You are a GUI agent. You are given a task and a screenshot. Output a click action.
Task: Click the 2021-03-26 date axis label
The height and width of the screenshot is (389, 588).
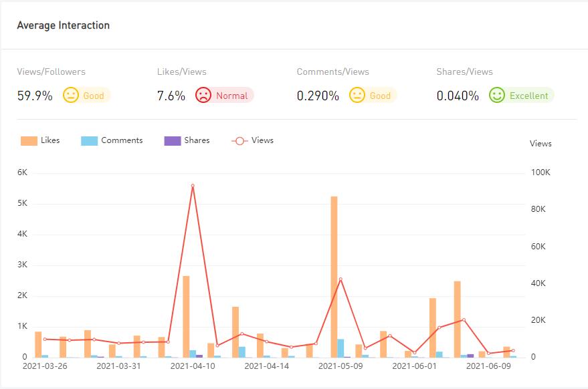pos(45,366)
